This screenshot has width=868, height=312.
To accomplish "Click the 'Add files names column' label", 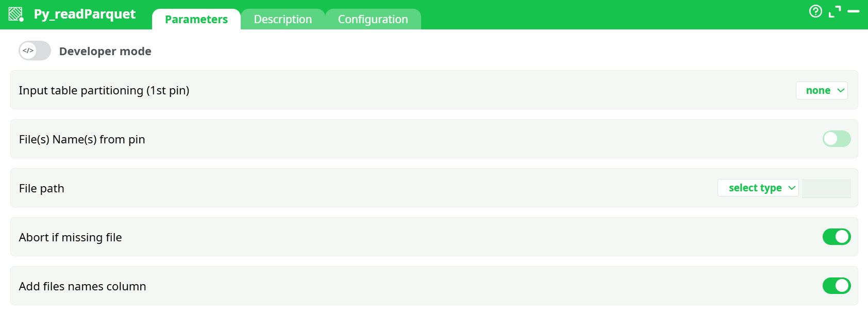I will 82,286.
